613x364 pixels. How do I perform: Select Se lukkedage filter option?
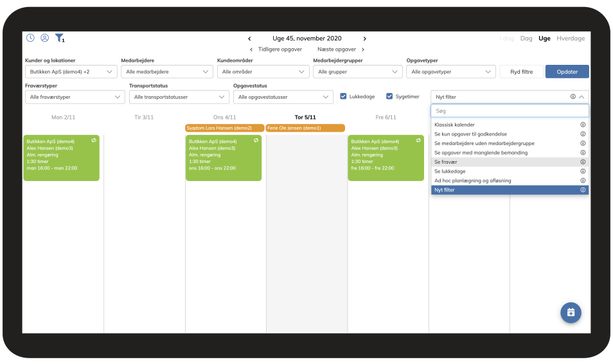click(x=510, y=171)
